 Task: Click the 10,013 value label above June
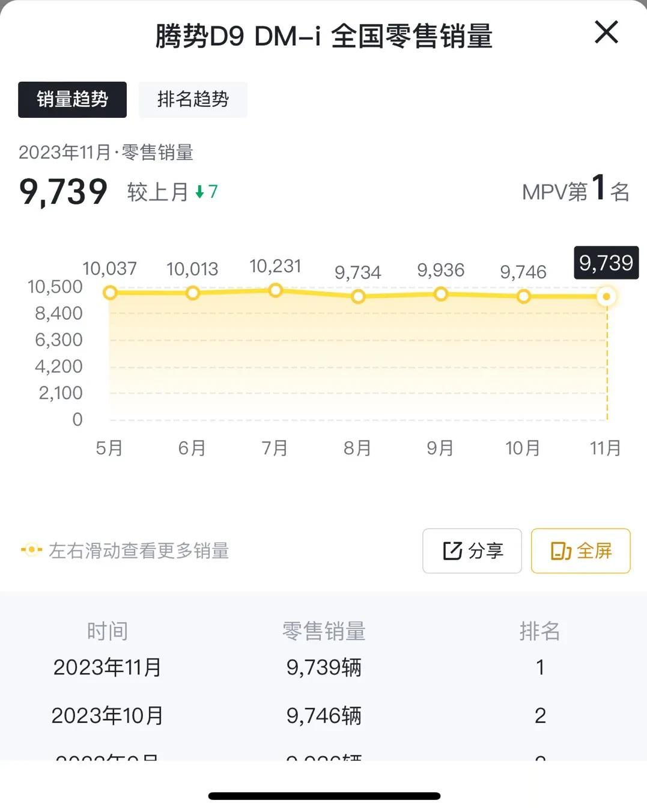coord(192,269)
